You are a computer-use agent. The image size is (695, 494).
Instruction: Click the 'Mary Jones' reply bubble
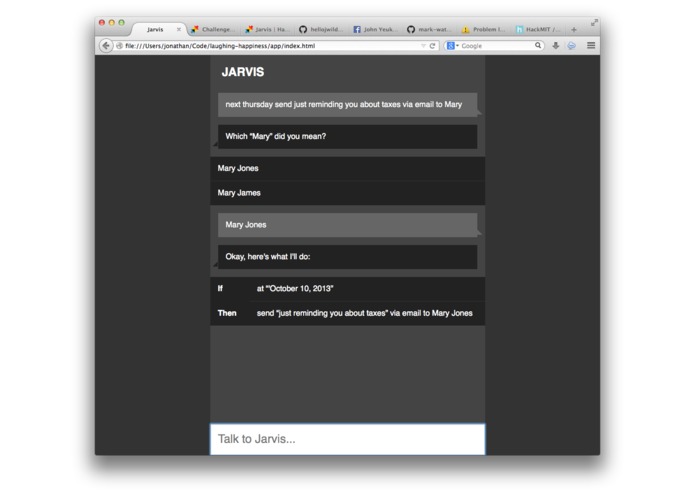(348, 225)
